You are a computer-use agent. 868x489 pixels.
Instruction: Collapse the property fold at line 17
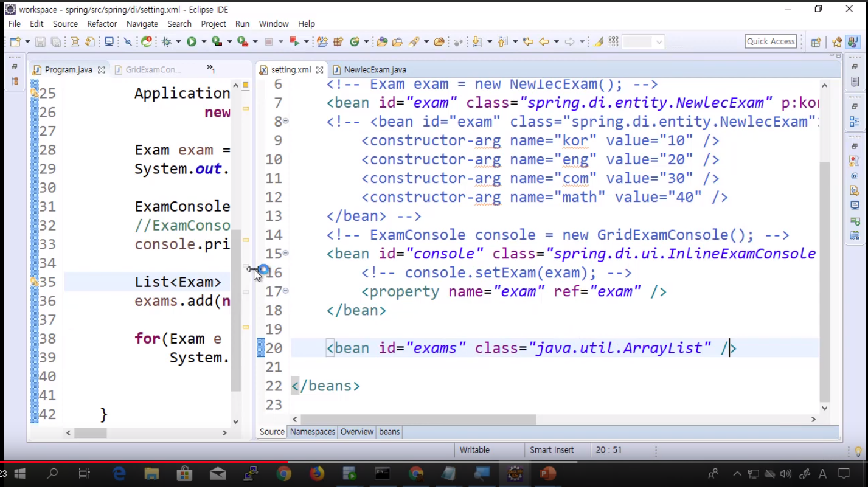285,291
